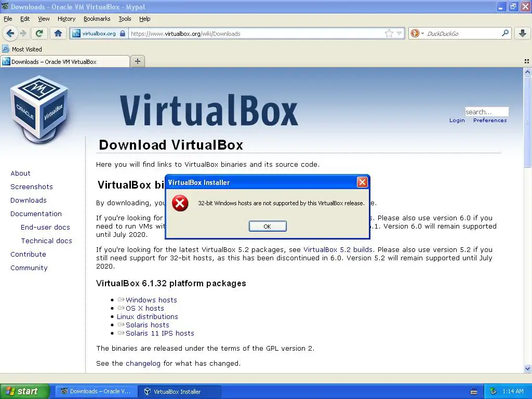Open the About sidebar link
Viewport: 532px width, 399px height.
[20, 174]
